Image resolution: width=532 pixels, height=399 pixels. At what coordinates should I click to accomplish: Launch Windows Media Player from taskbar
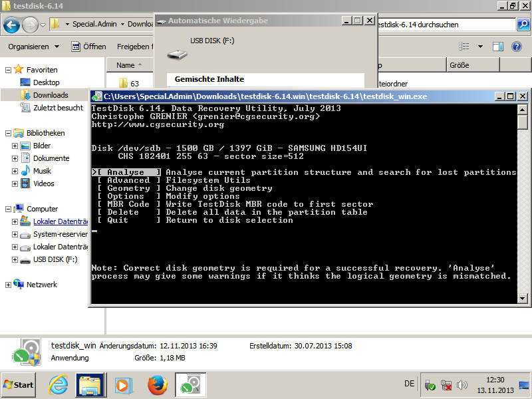122,385
